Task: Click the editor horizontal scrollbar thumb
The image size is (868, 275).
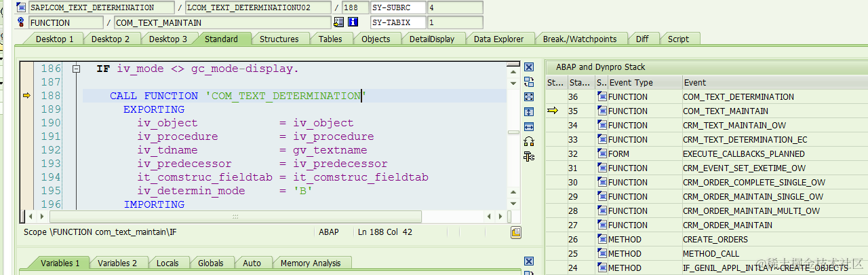Action: tap(235, 217)
